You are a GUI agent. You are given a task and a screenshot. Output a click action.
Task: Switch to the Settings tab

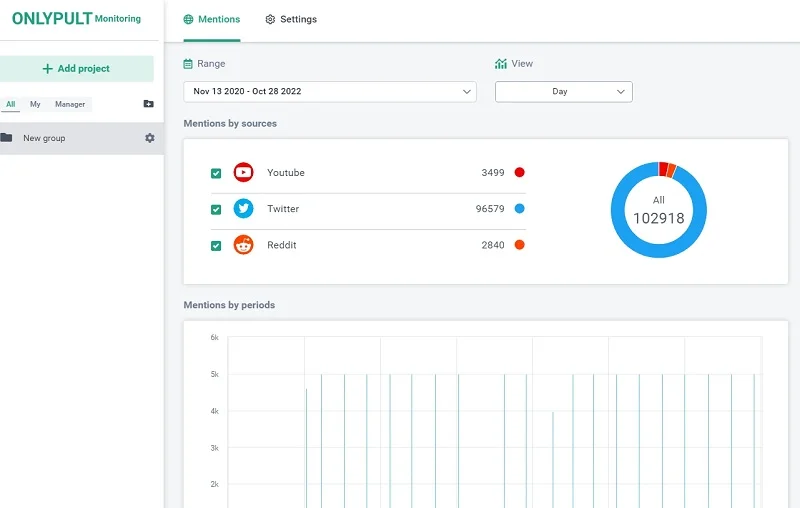[x=291, y=19]
